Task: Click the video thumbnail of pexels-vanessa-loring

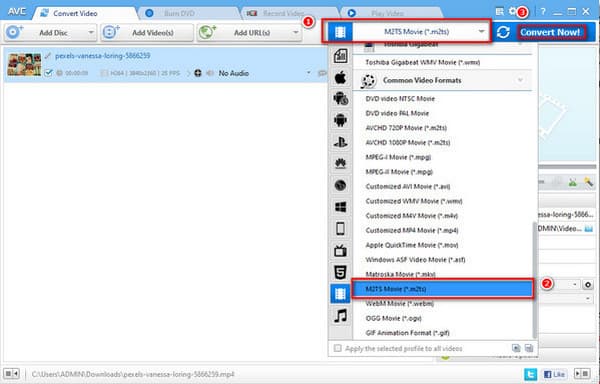Action: click(24, 64)
